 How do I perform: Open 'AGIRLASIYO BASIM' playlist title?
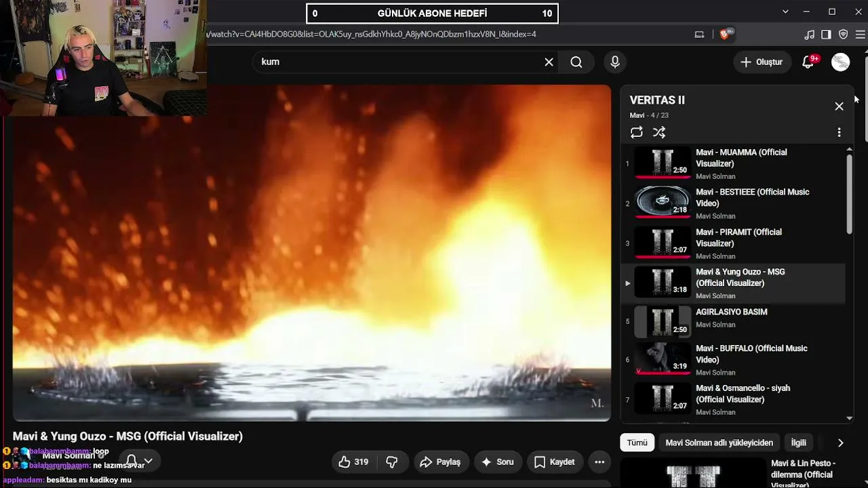pos(732,312)
